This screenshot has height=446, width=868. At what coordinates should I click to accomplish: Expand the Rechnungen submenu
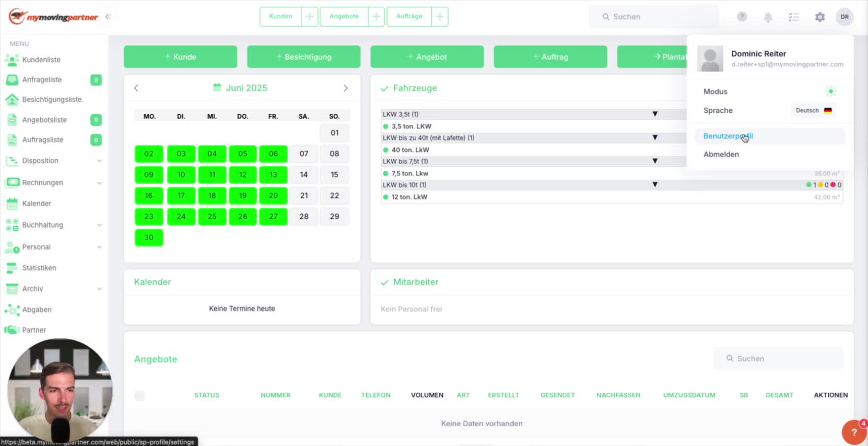tap(99, 183)
